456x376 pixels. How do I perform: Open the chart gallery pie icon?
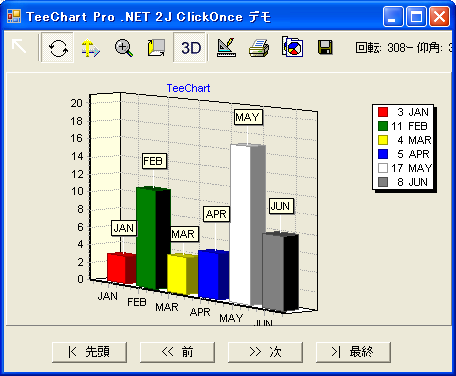292,47
